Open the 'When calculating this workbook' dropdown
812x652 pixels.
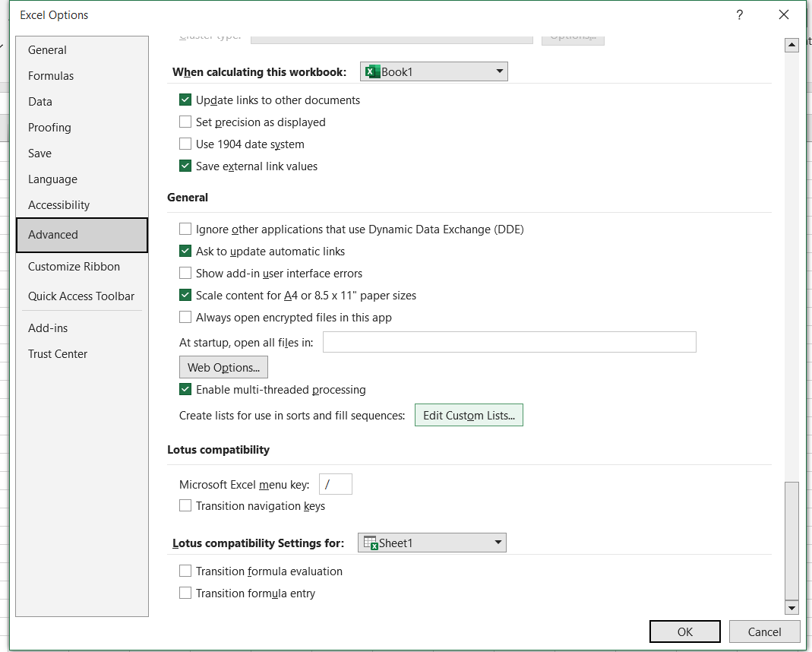tap(498, 71)
